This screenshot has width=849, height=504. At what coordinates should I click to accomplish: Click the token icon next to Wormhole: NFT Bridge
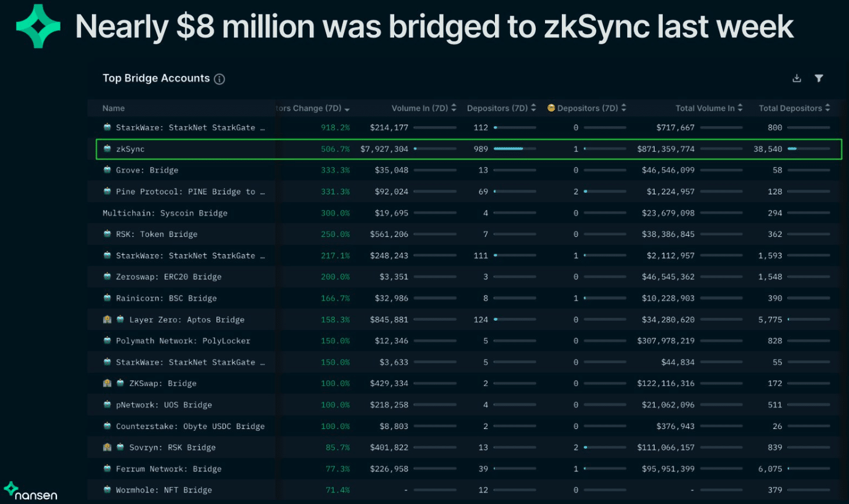[x=107, y=489]
